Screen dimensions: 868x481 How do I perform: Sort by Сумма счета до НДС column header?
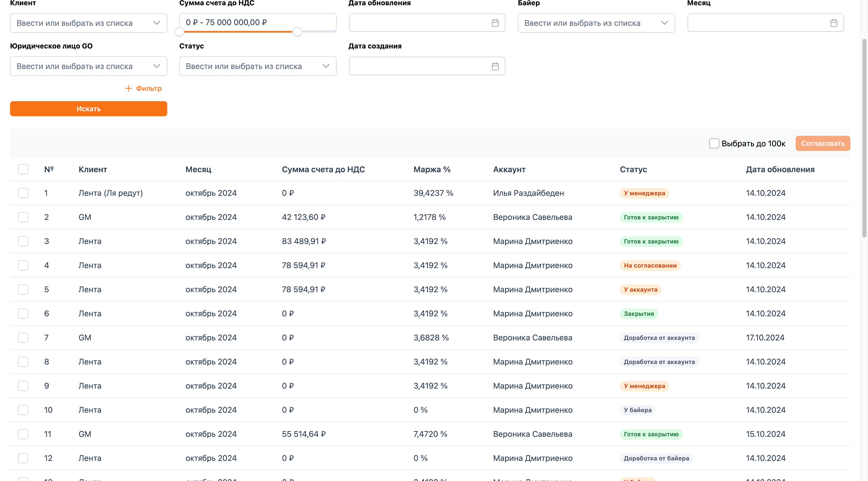[x=323, y=169]
